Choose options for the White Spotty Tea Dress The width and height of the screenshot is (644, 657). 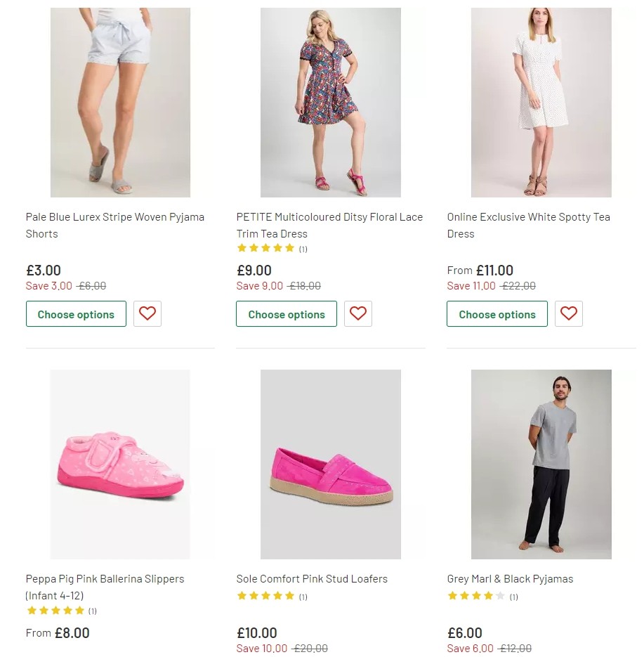(497, 314)
